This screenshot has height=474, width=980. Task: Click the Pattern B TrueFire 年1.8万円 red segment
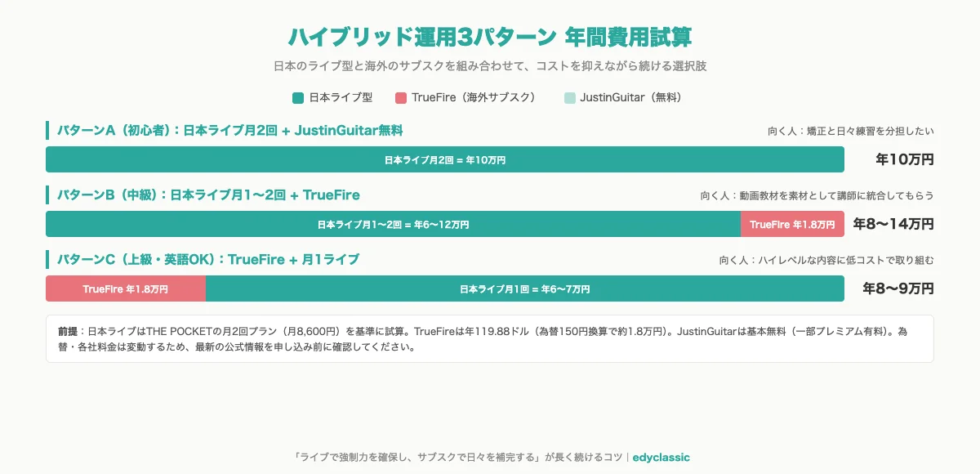tap(792, 224)
